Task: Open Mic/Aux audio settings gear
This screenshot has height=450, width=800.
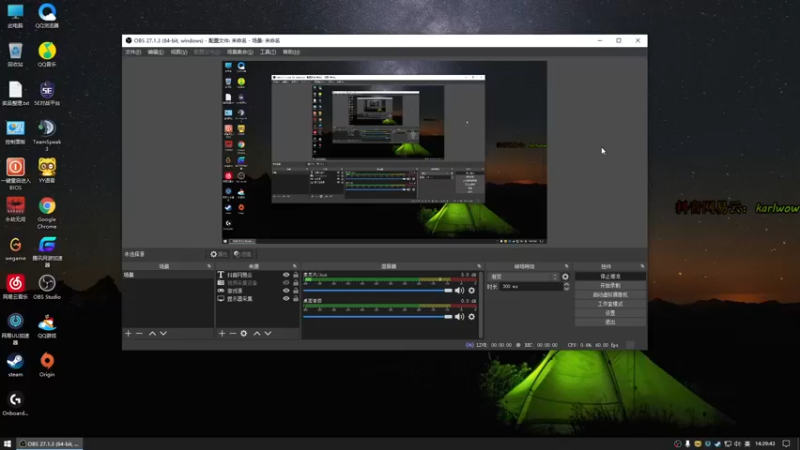Action: pyautogui.click(x=471, y=290)
